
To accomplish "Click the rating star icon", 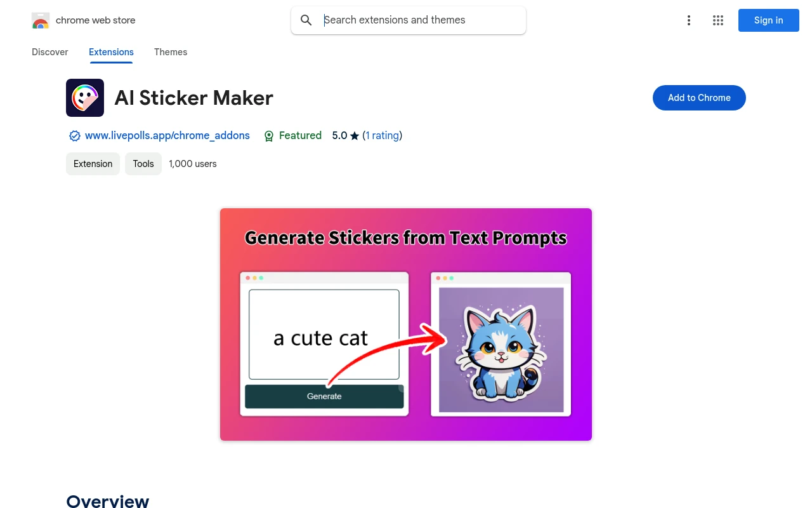I will pyautogui.click(x=355, y=136).
